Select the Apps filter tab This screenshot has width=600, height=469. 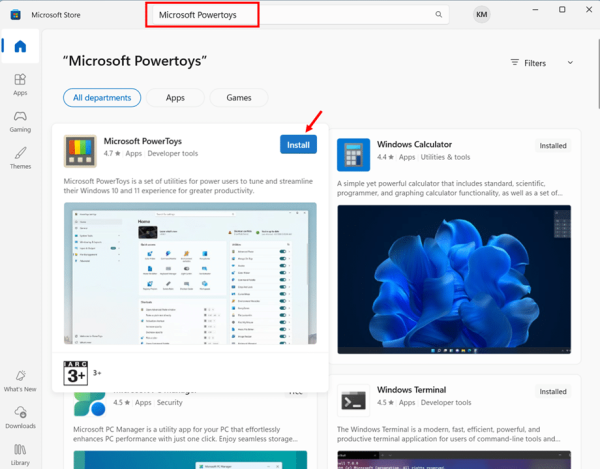click(175, 98)
